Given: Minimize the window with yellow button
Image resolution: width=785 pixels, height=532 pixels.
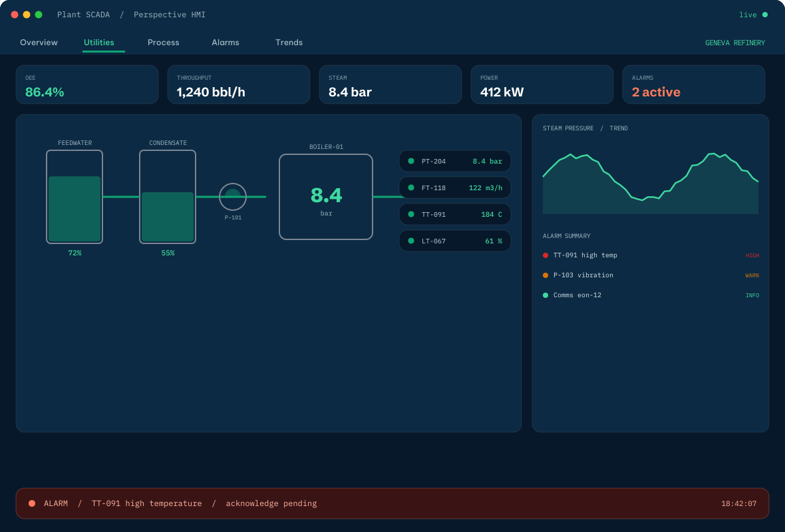Looking at the screenshot, I should pyautogui.click(x=27, y=15).
